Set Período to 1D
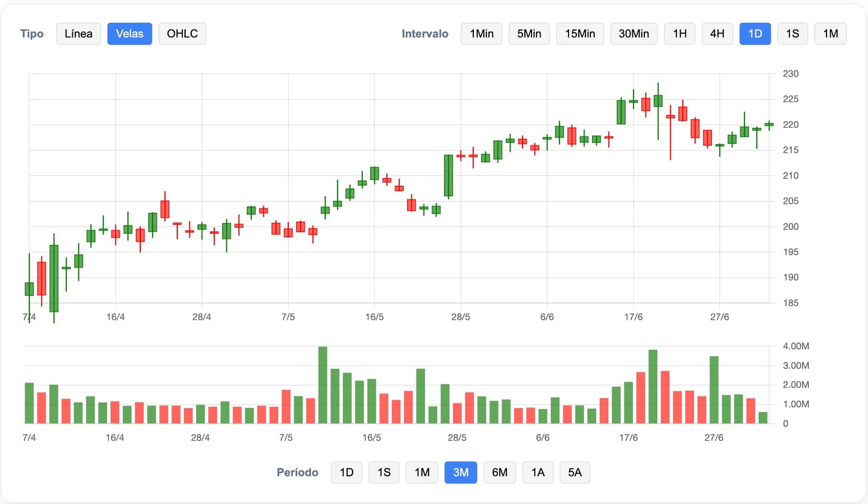The width and height of the screenshot is (868, 504). [347, 473]
